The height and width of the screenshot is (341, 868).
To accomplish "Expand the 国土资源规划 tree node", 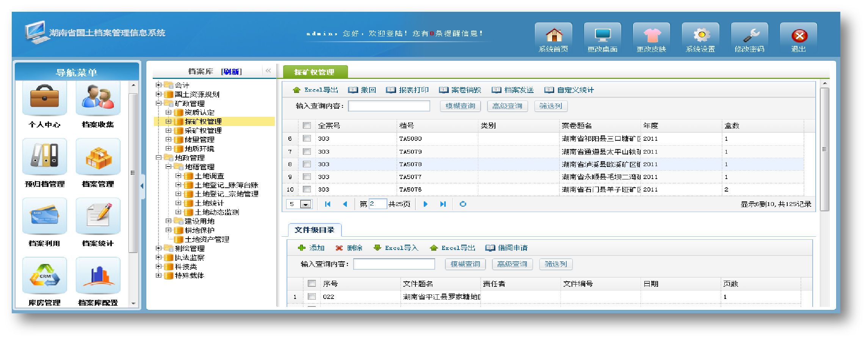I will [x=158, y=94].
